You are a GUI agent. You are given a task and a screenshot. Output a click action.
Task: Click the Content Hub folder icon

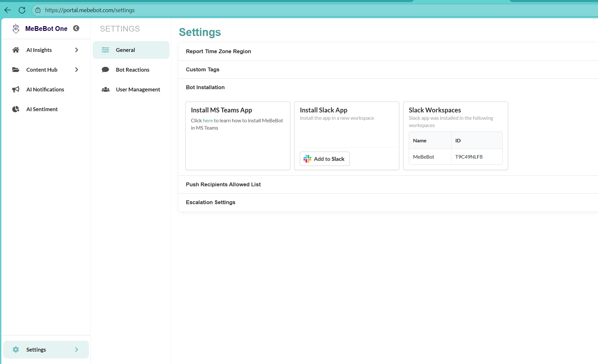point(16,70)
